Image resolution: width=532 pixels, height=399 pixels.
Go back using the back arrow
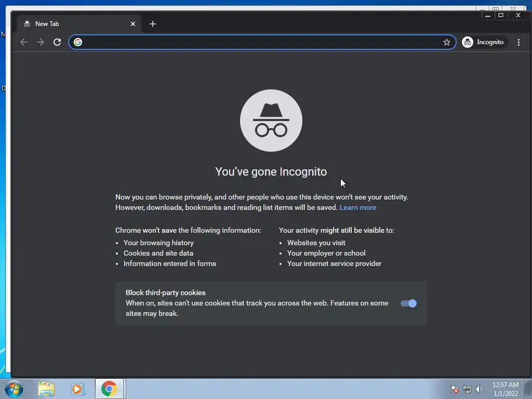[x=24, y=42]
